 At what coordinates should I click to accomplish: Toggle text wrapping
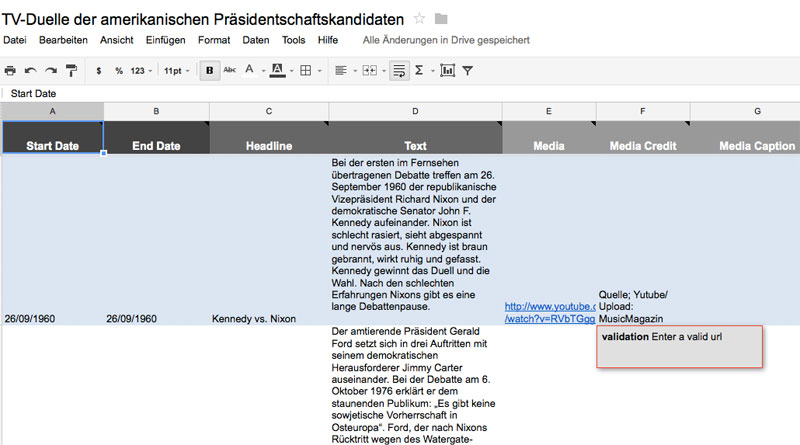pyautogui.click(x=399, y=70)
